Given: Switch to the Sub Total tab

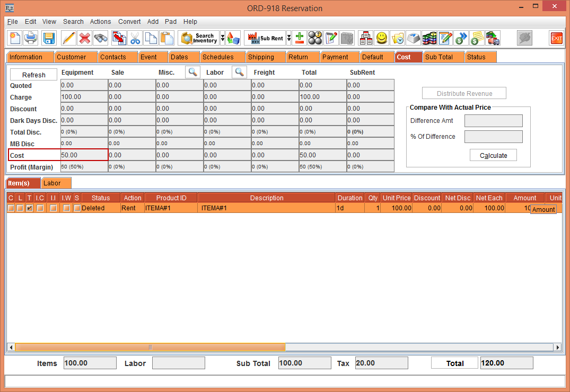Looking at the screenshot, I should coord(439,57).
